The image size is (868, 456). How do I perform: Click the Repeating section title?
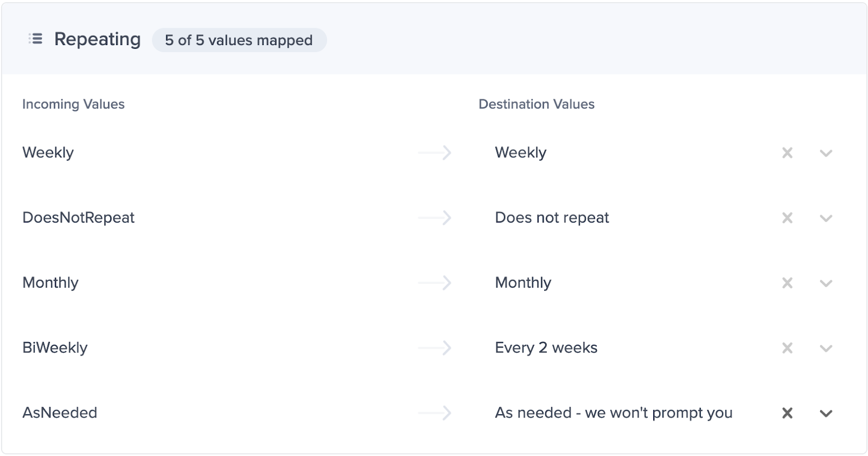click(x=98, y=39)
